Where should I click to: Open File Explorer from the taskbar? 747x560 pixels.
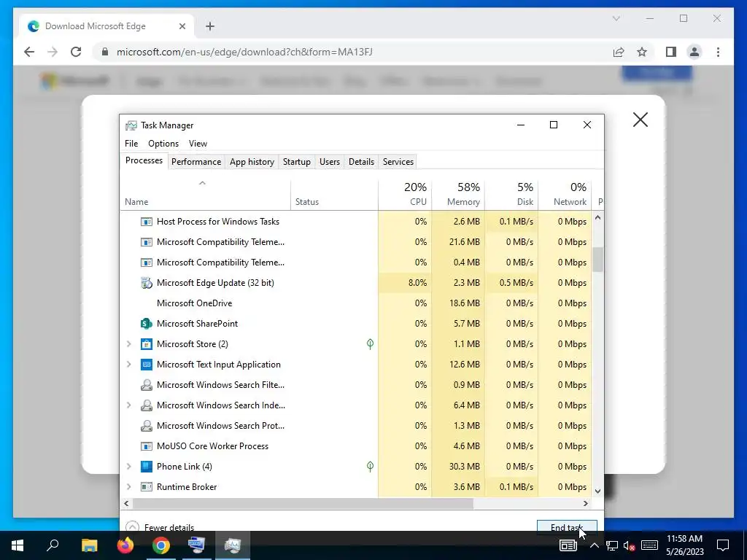click(x=89, y=545)
